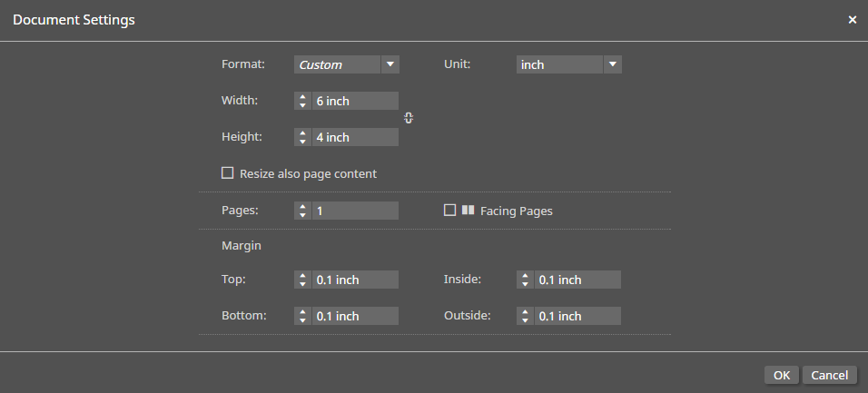868x393 pixels.
Task: Click the Bottom margin stepper arrows
Action: click(302, 317)
